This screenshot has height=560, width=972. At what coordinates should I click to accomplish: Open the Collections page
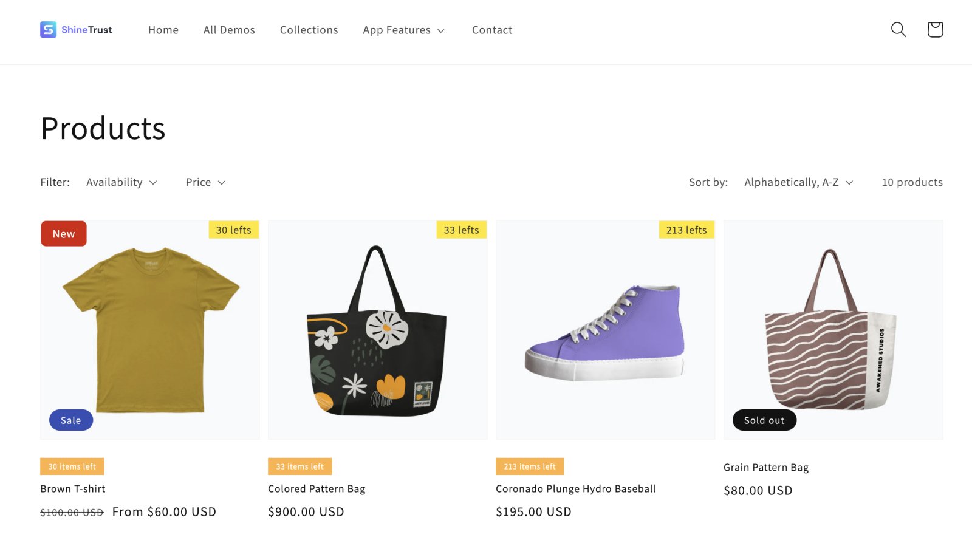click(x=309, y=30)
